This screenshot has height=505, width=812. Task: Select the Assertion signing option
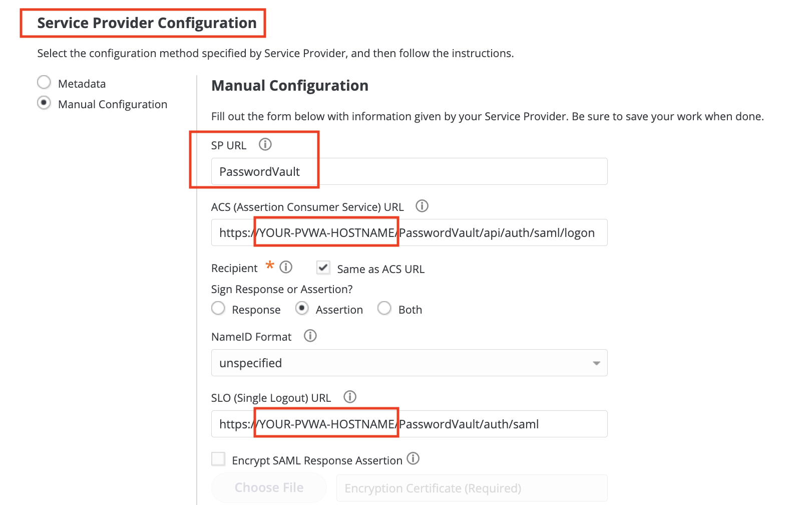point(302,309)
